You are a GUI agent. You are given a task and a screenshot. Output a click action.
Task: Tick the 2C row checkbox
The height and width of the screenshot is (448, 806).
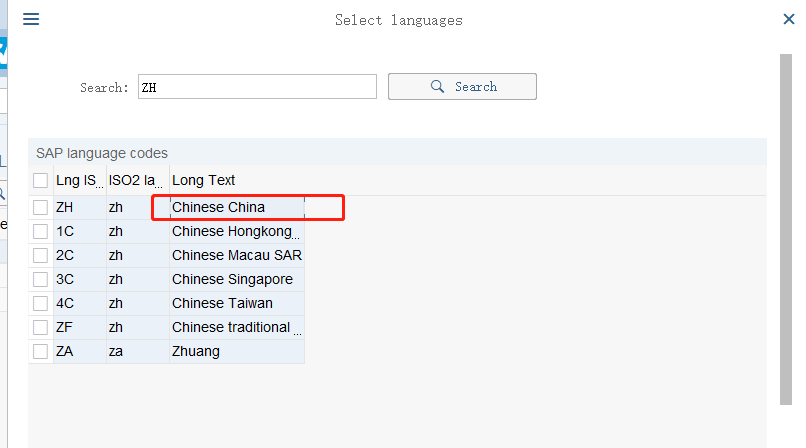(40, 255)
